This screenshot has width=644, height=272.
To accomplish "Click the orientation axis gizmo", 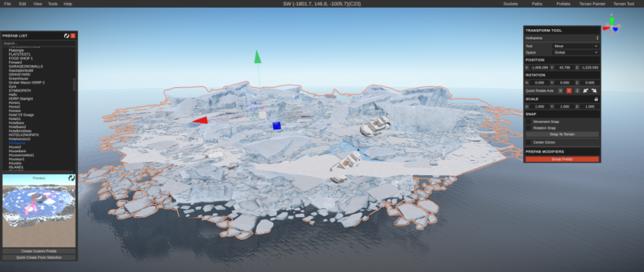I will (x=611, y=26).
